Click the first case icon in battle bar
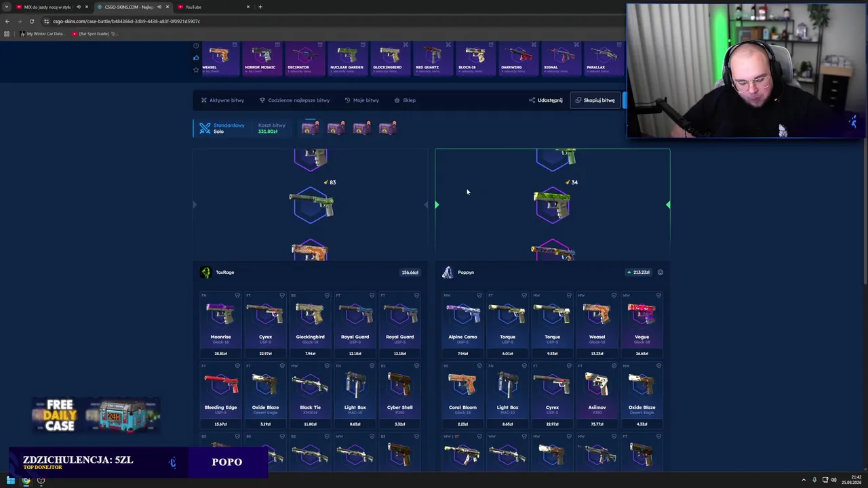Screen dimensions: 868x488 pyautogui.click(x=310, y=127)
